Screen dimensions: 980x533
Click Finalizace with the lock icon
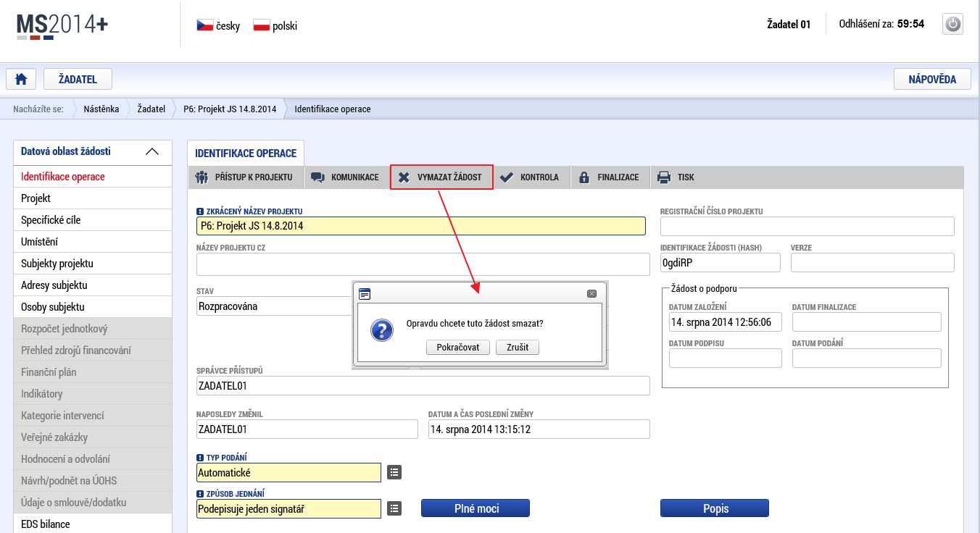point(609,177)
